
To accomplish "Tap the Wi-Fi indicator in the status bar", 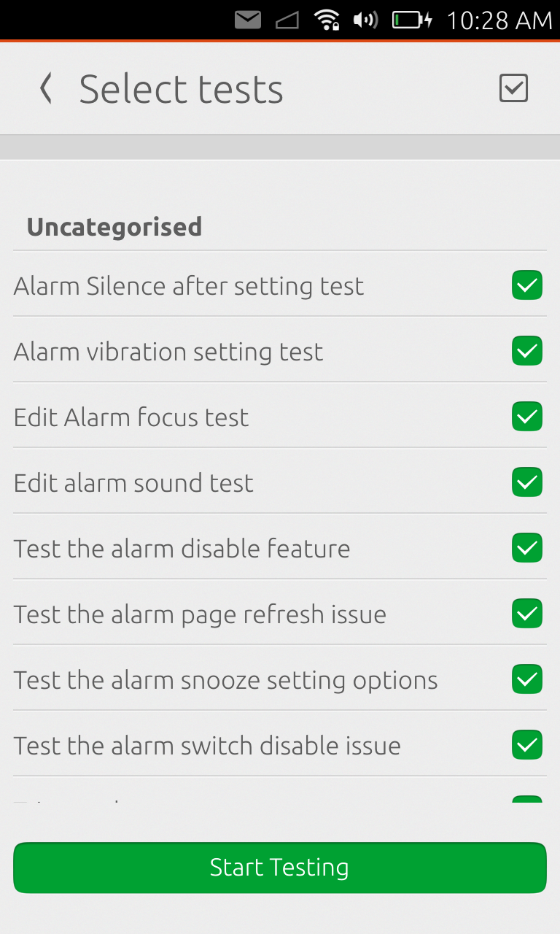I will [x=327, y=20].
